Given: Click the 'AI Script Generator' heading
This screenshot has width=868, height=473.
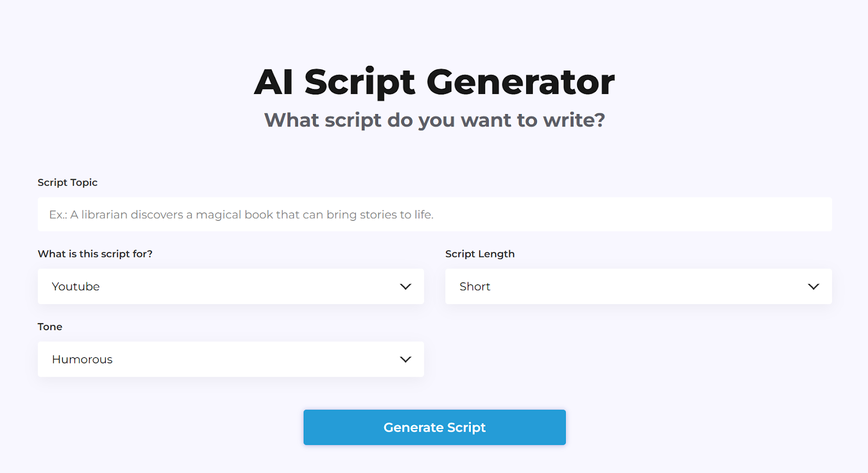Looking at the screenshot, I should 434,82.
